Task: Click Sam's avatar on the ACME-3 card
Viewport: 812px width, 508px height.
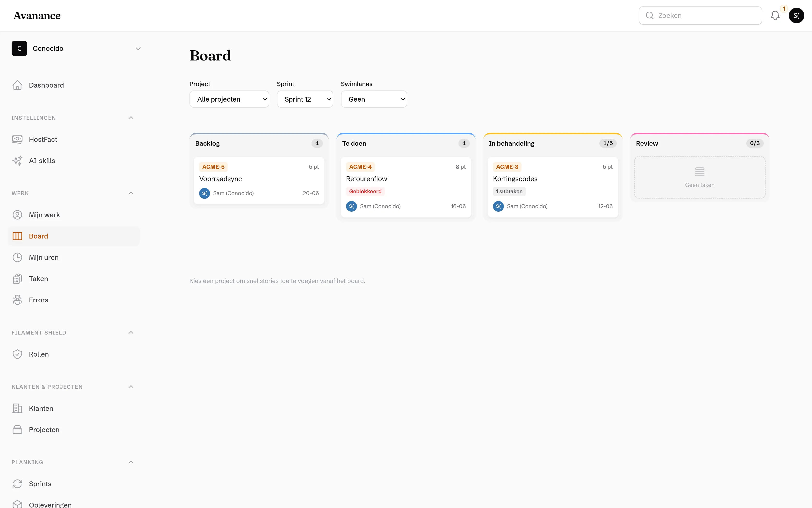Action: (498, 206)
